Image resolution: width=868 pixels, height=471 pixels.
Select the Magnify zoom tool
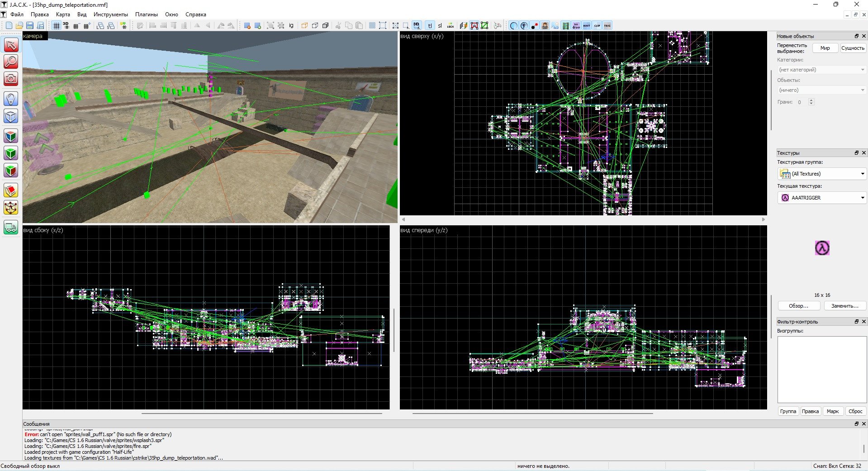11,62
